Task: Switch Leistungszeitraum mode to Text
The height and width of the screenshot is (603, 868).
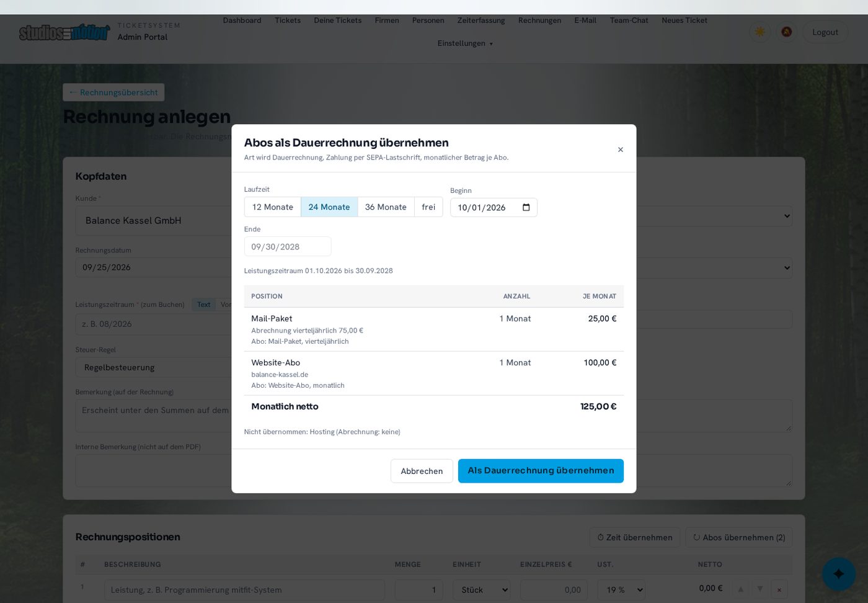Action: click(x=204, y=305)
